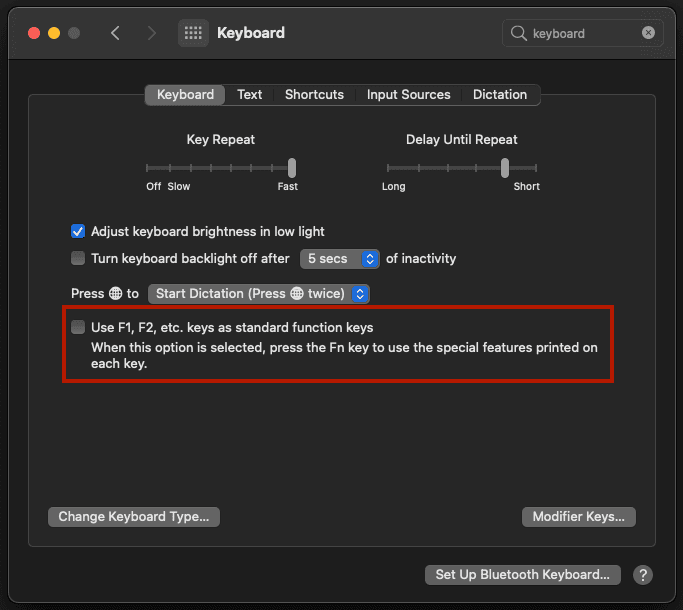Viewport: 683px width, 610px height.
Task: Open the Start Dictation globe key dropdown
Action: (x=259, y=294)
